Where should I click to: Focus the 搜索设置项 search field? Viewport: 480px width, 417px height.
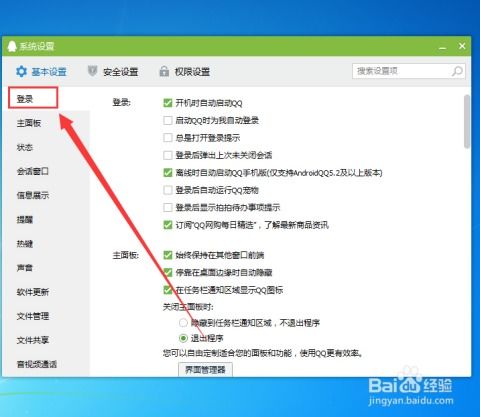409,71
